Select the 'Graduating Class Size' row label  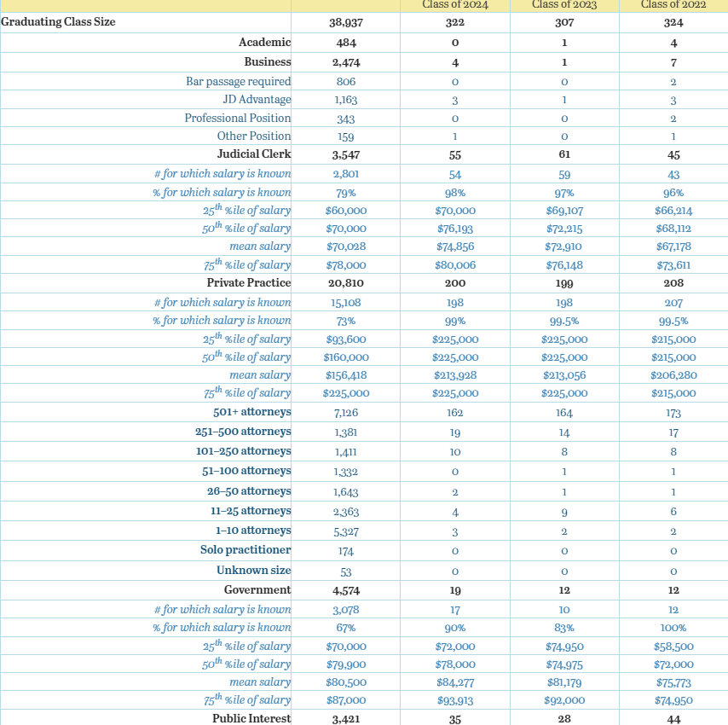pyautogui.click(x=58, y=22)
